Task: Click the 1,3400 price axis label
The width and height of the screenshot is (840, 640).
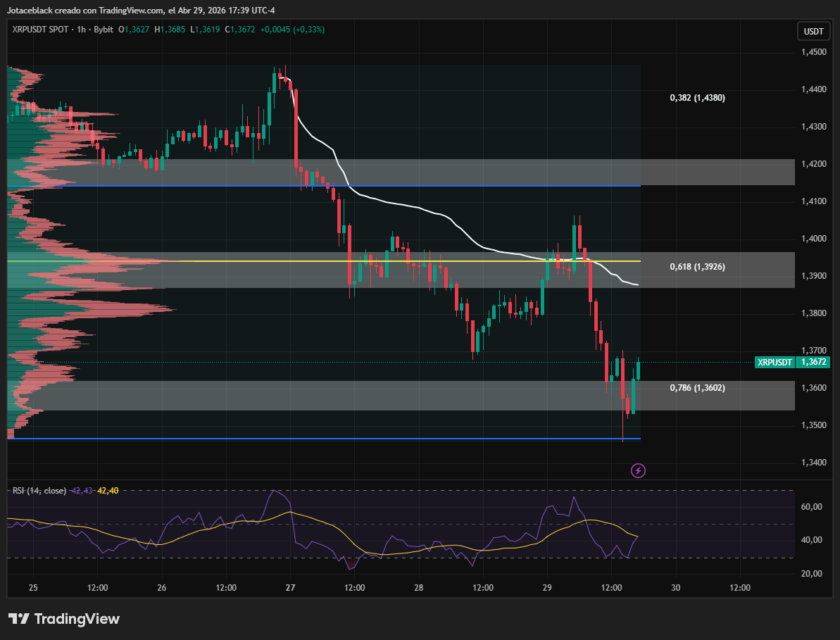Action: [x=813, y=462]
